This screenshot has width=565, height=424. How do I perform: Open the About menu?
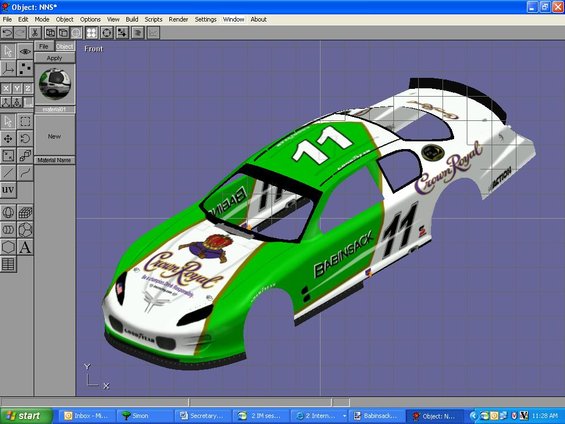[x=258, y=19]
